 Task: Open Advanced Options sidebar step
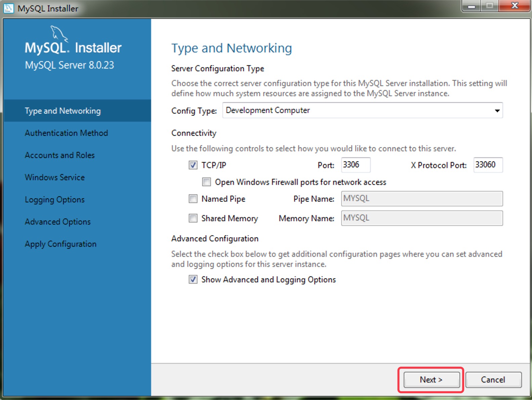coord(58,222)
